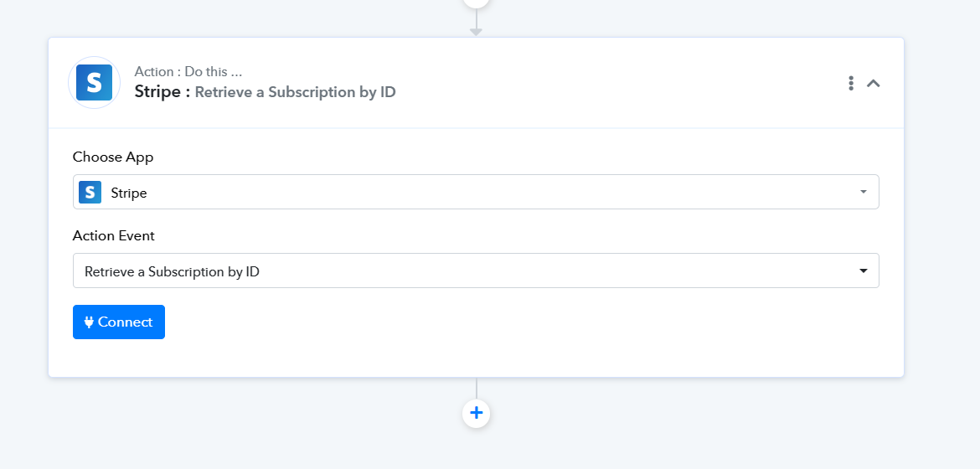Collapse the Stripe action card with chevron

873,83
